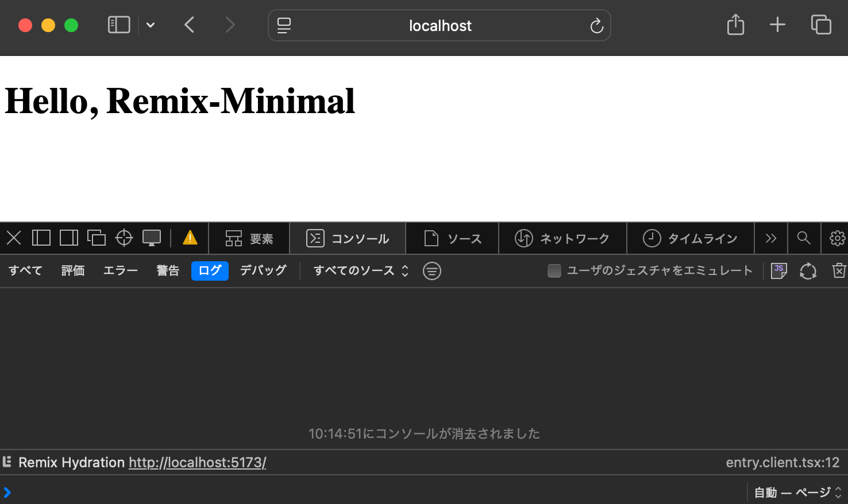The height and width of the screenshot is (504, 848).
Task: Switch to the ネットワーク tab
Action: (562, 238)
